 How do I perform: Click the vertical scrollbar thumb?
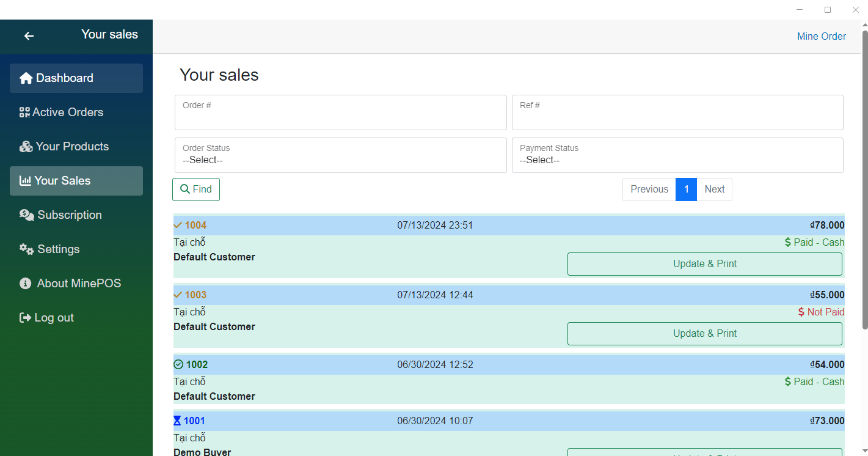click(x=864, y=177)
